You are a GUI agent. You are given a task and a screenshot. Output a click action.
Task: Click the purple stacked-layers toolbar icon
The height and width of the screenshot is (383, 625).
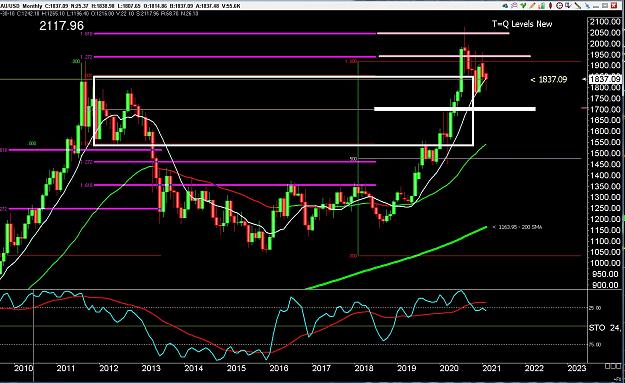pos(514,6)
